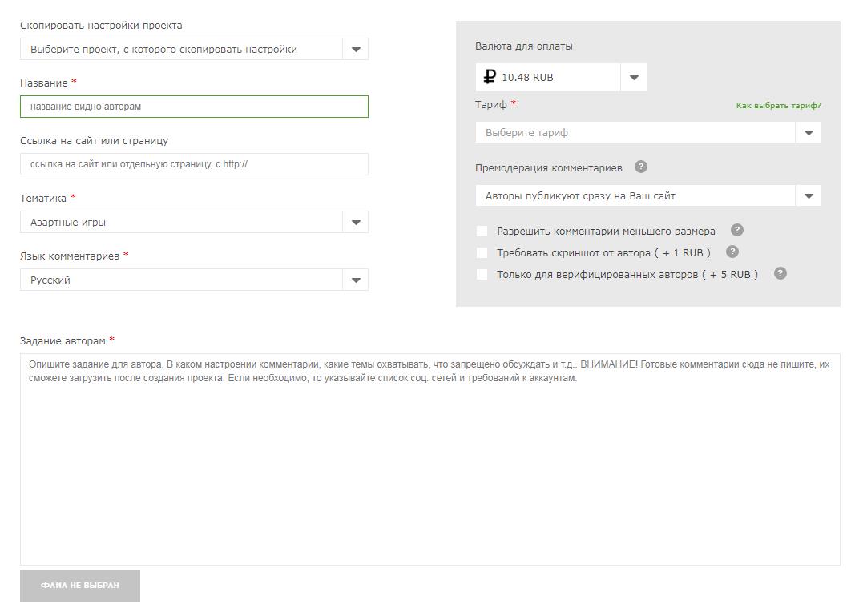Click the Тематика label
The width and height of the screenshot is (855, 616).
(x=43, y=199)
